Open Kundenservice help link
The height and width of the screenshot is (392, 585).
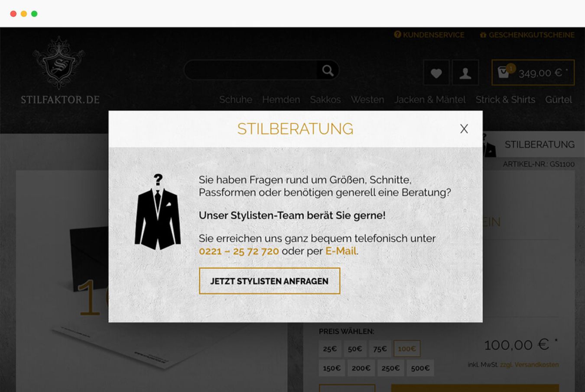(x=429, y=35)
